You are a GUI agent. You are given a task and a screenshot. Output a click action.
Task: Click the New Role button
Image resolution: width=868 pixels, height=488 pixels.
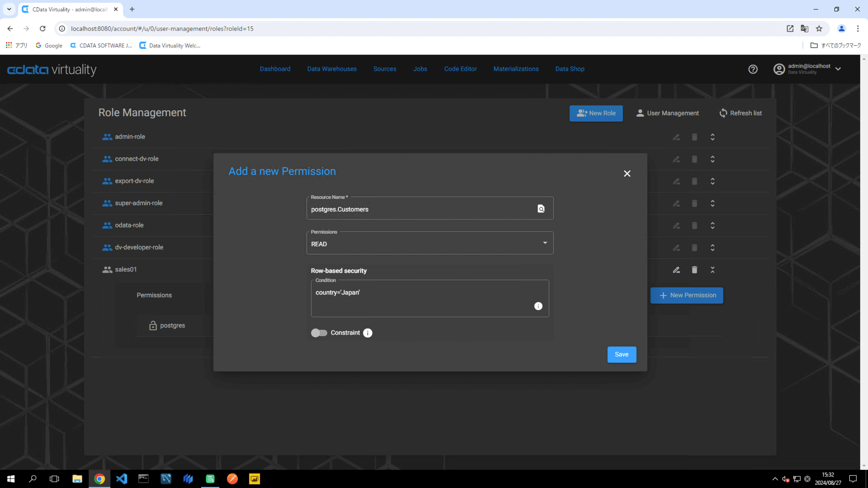(596, 113)
